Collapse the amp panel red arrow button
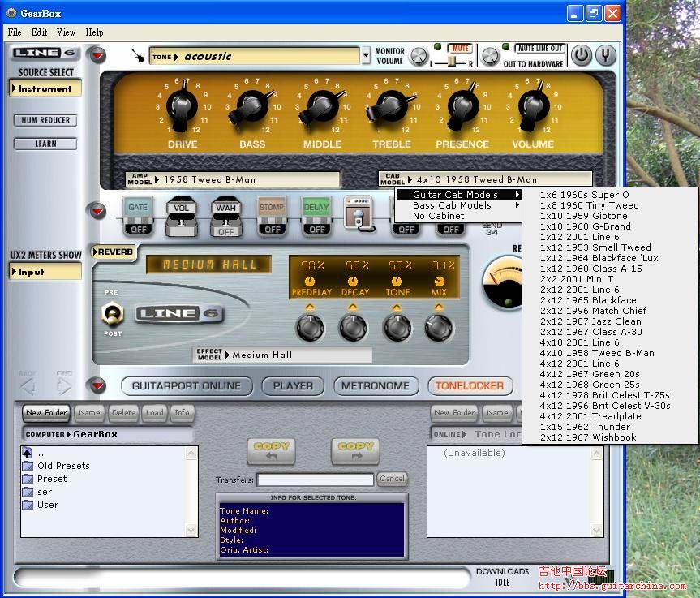The width and height of the screenshot is (700, 598). click(x=98, y=55)
